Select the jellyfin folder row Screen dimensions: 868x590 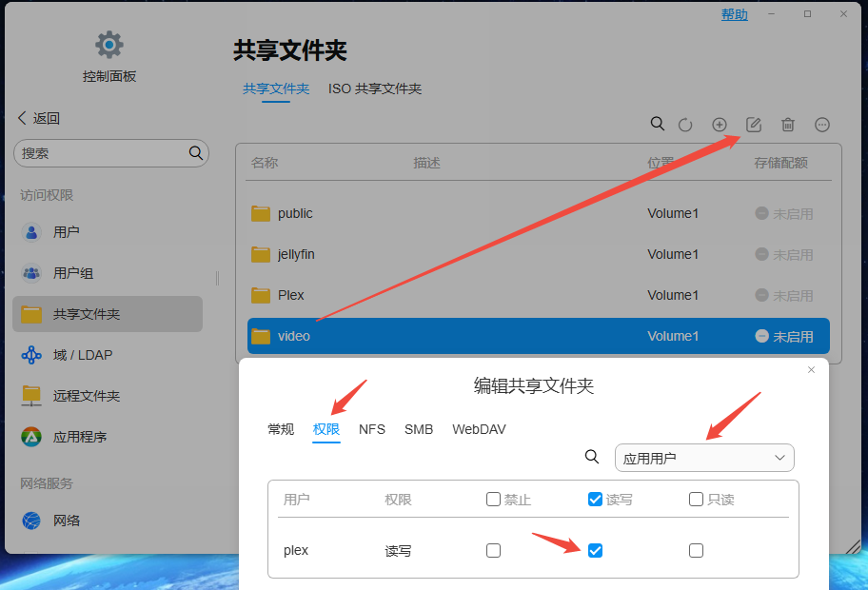click(538, 254)
